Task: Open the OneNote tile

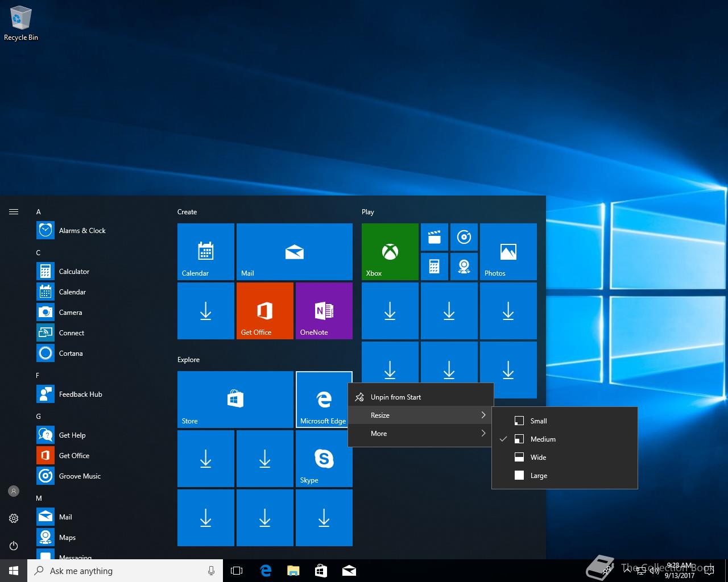Action: click(x=324, y=311)
